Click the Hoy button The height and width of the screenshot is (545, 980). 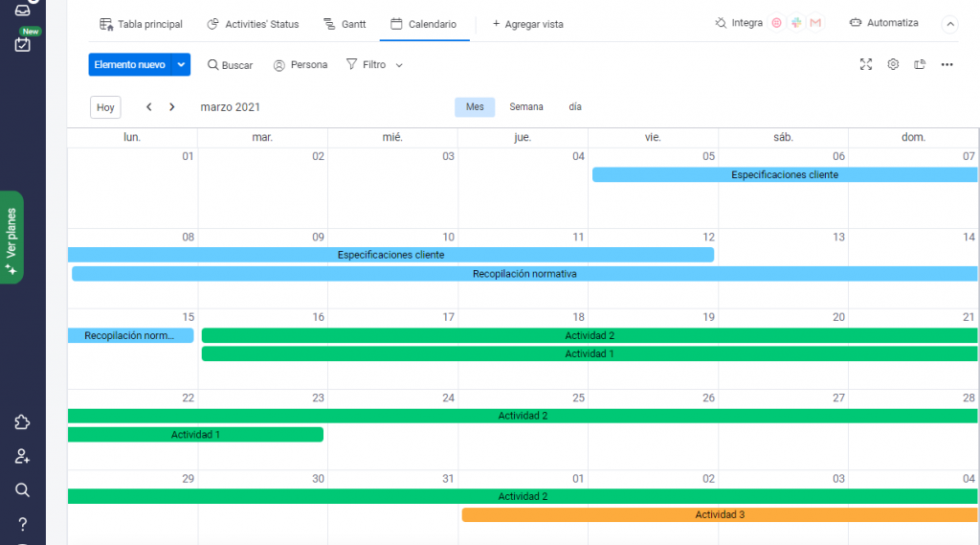coord(105,107)
